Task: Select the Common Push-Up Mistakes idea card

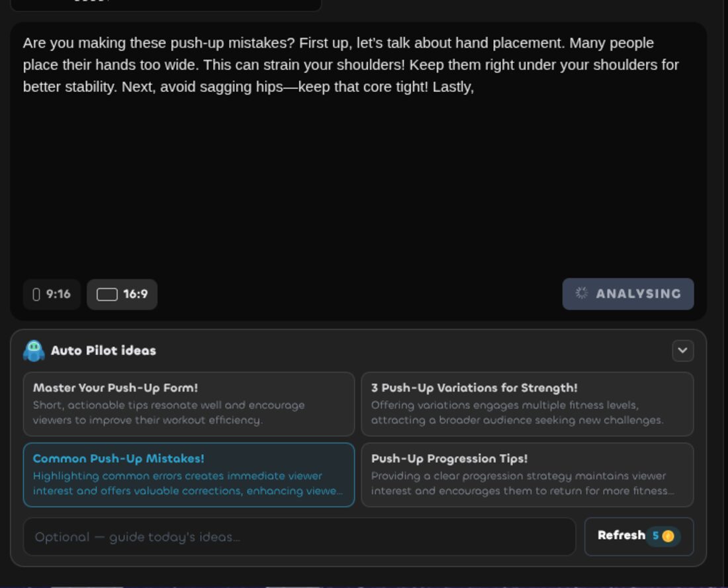Action: click(189, 475)
